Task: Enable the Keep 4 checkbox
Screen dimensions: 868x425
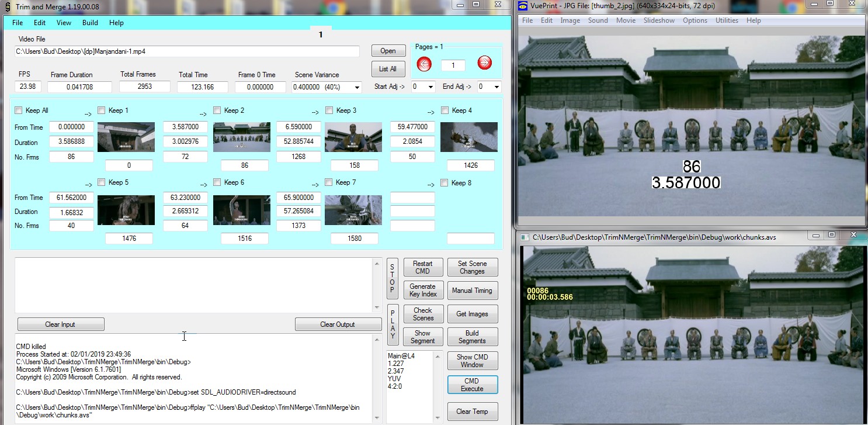Action: tap(445, 110)
